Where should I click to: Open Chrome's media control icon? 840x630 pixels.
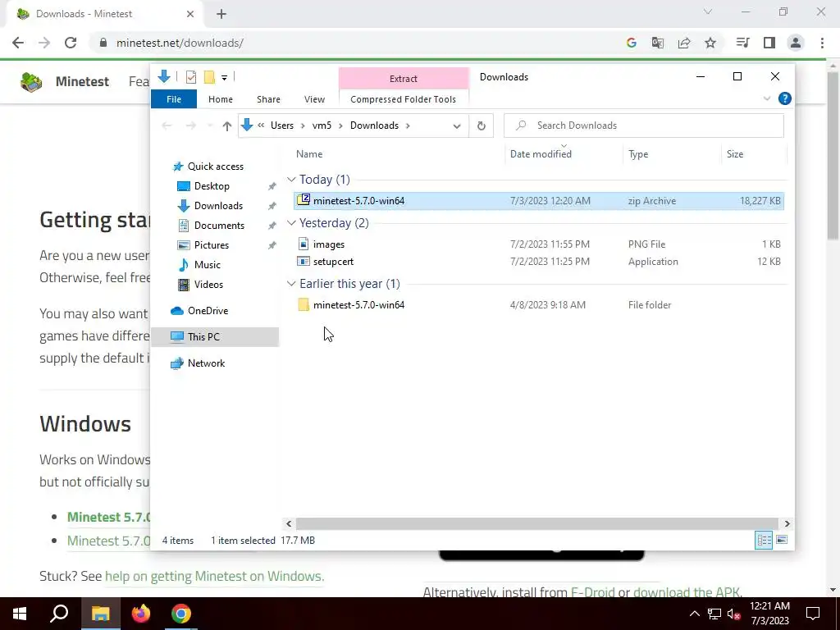742,43
